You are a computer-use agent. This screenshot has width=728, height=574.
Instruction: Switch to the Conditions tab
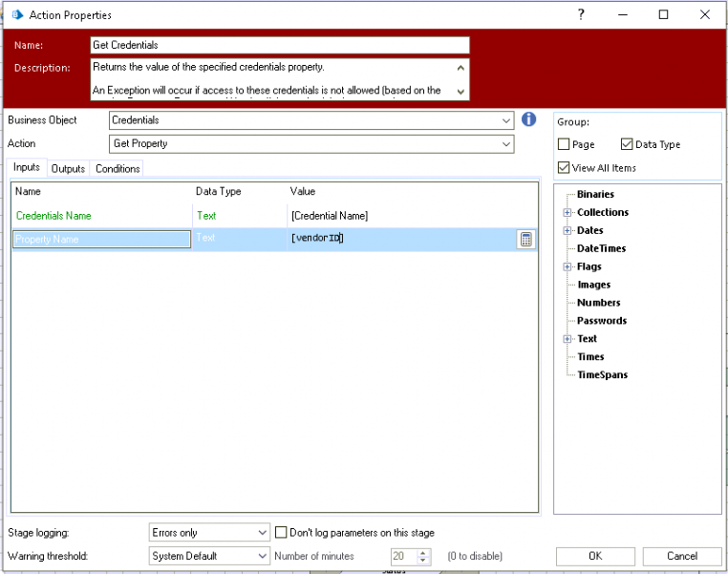[x=118, y=169]
